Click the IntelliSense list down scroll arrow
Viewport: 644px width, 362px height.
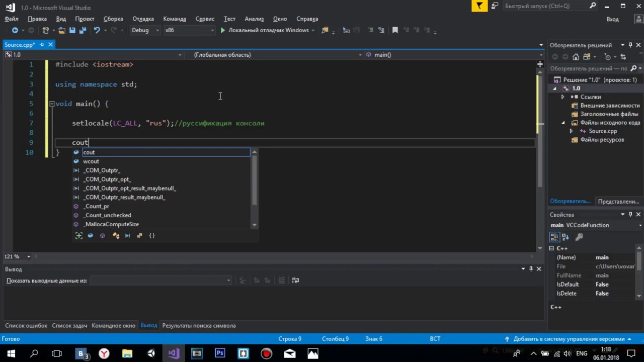coord(254,225)
